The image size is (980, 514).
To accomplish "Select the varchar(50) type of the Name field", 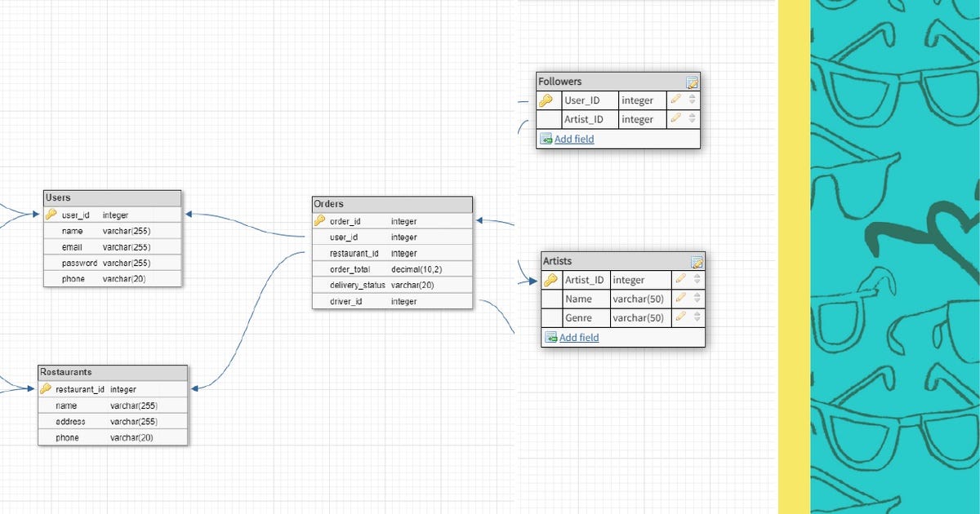I will [639, 299].
